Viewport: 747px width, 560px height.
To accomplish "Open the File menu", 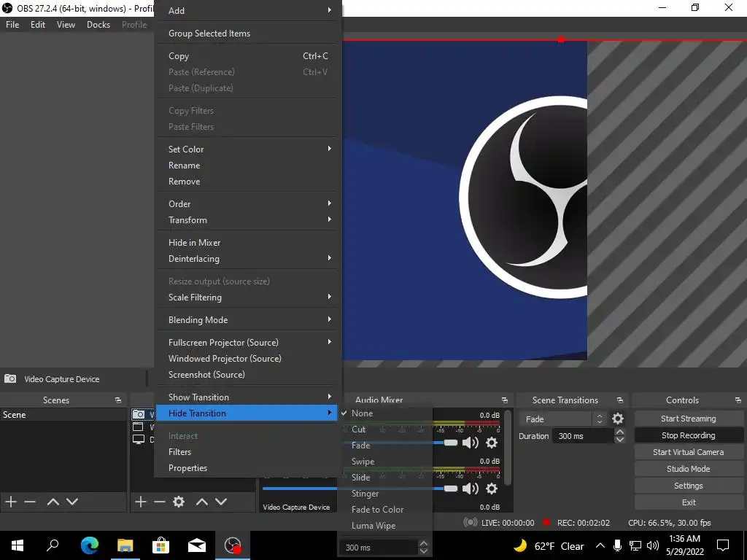I will tap(12, 25).
